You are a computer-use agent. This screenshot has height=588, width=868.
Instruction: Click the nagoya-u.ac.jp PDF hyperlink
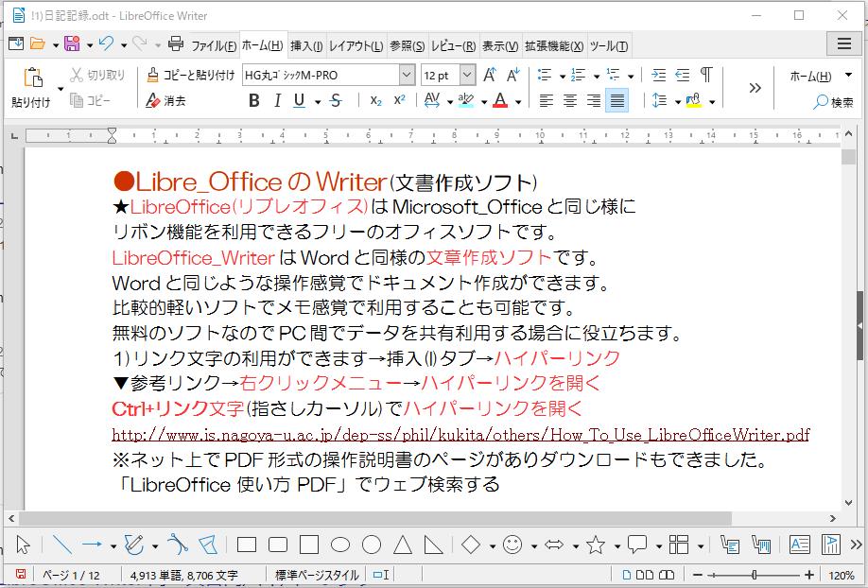click(x=460, y=435)
